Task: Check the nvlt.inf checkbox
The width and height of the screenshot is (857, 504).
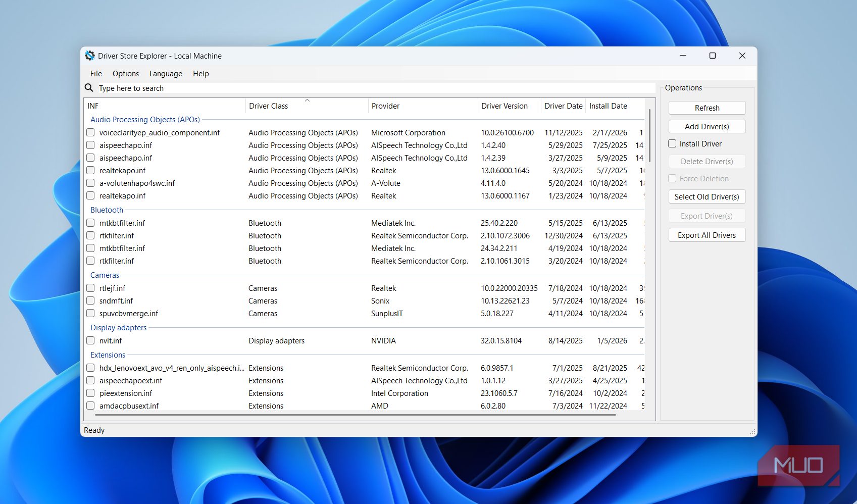Action: tap(90, 340)
